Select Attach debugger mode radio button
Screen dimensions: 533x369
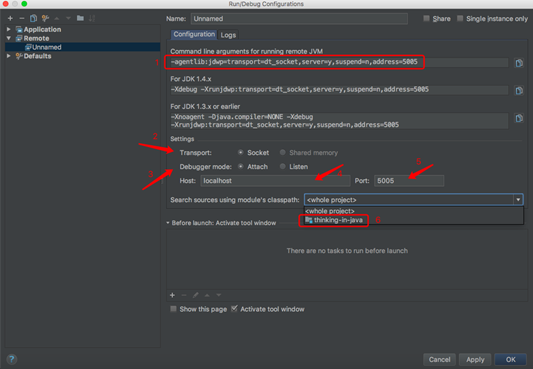tap(241, 166)
